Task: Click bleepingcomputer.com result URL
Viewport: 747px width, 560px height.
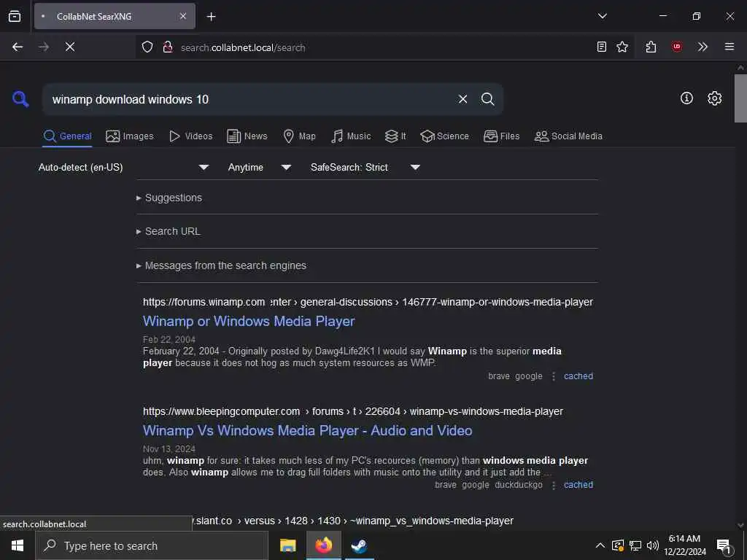Action: (352, 411)
